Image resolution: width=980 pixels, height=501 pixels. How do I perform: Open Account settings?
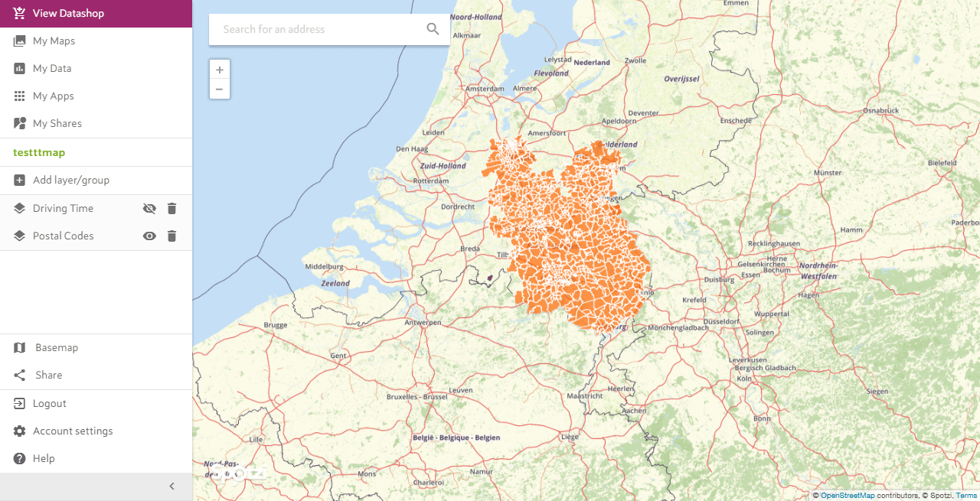96,431
